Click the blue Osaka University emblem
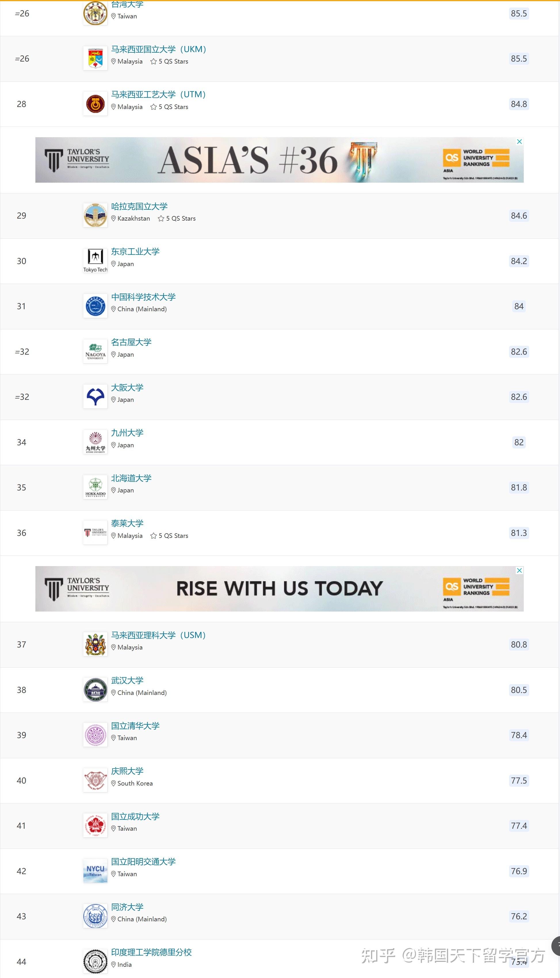The height and width of the screenshot is (978, 560). (x=95, y=397)
